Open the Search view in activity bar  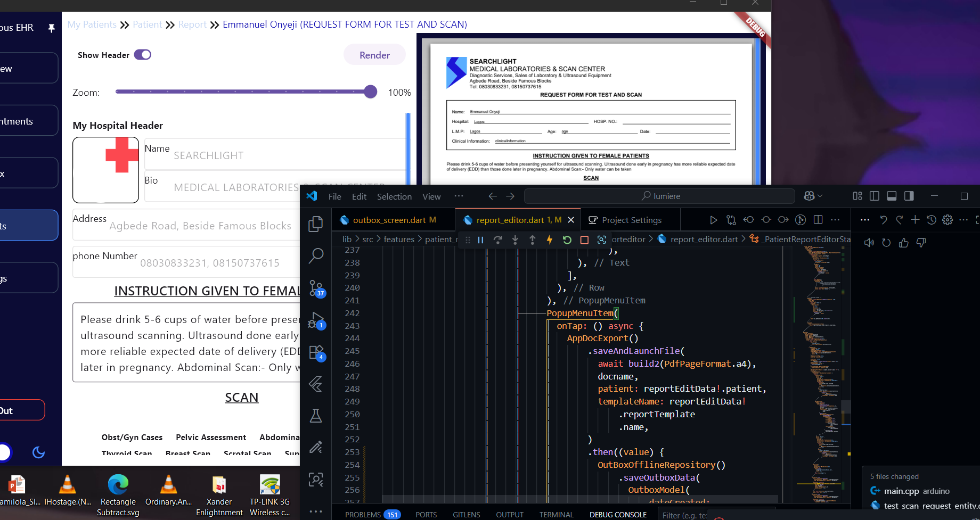pyautogui.click(x=316, y=256)
